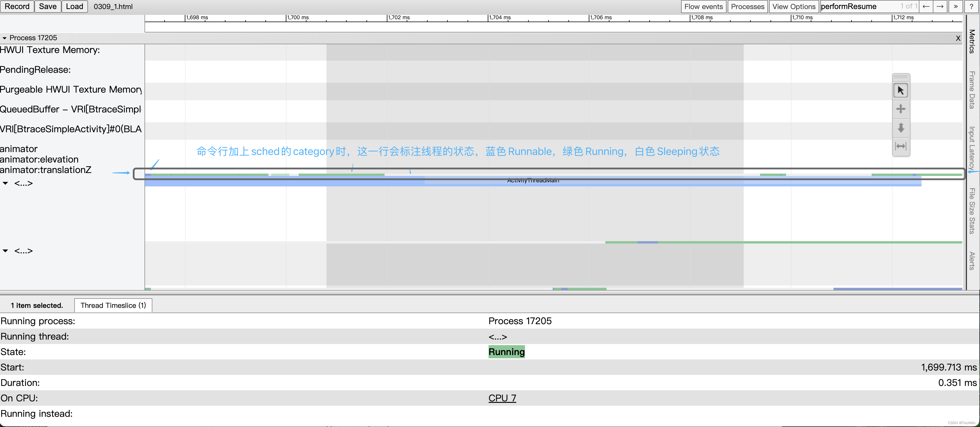Click the PendingRelease track label
Viewport: 980px width, 427px height.
click(x=35, y=70)
